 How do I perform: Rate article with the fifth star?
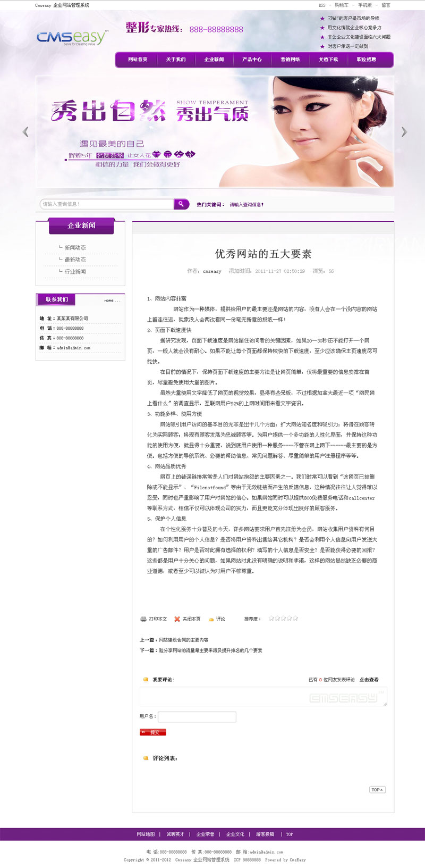click(x=295, y=619)
